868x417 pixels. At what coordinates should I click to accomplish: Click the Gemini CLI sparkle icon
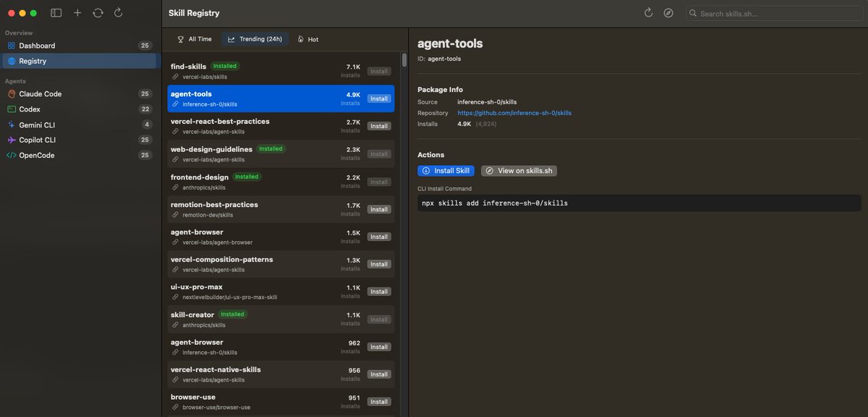pos(12,125)
